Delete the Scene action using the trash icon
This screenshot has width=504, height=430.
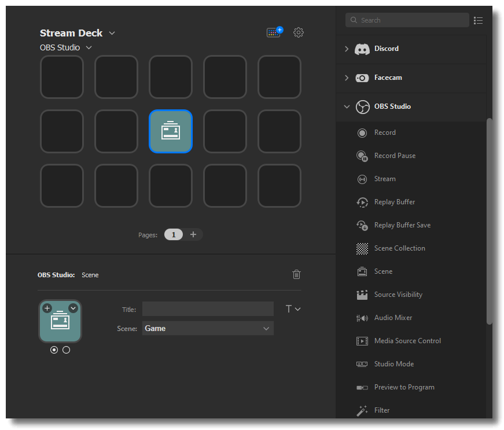coord(296,274)
